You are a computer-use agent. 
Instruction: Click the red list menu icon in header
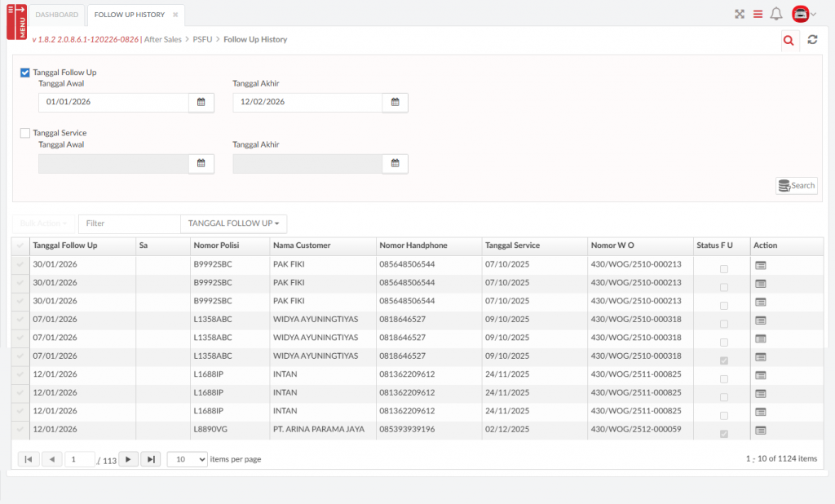click(758, 14)
